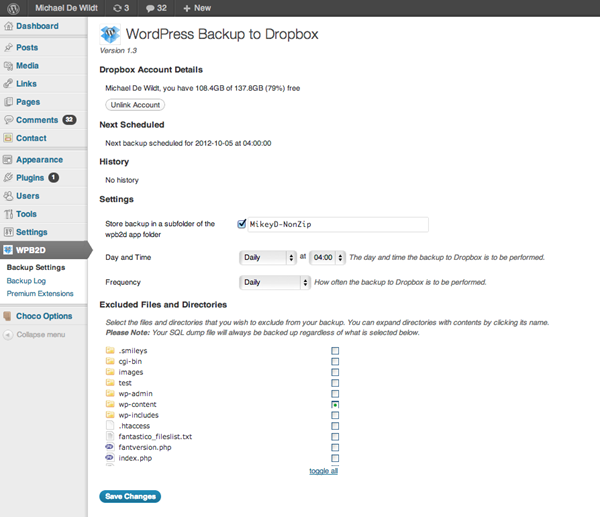Screen dimensions: 600x517
Task: Click the WPB2D Dropbox icon
Action: tap(8, 250)
